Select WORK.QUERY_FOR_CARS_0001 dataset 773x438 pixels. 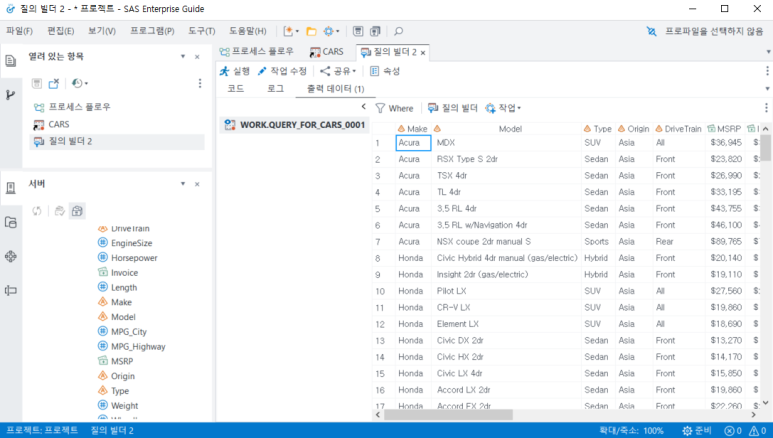(294, 125)
